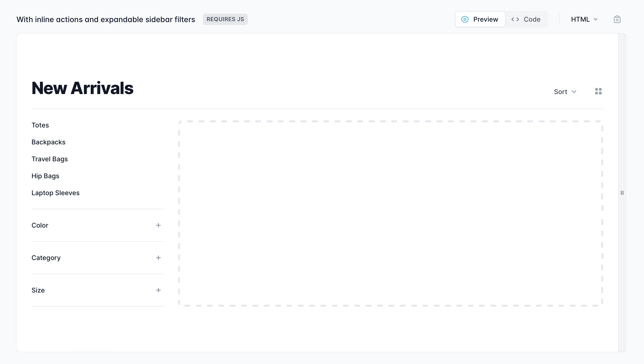Open the Totes category link

pyautogui.click(x=40, y=125)
